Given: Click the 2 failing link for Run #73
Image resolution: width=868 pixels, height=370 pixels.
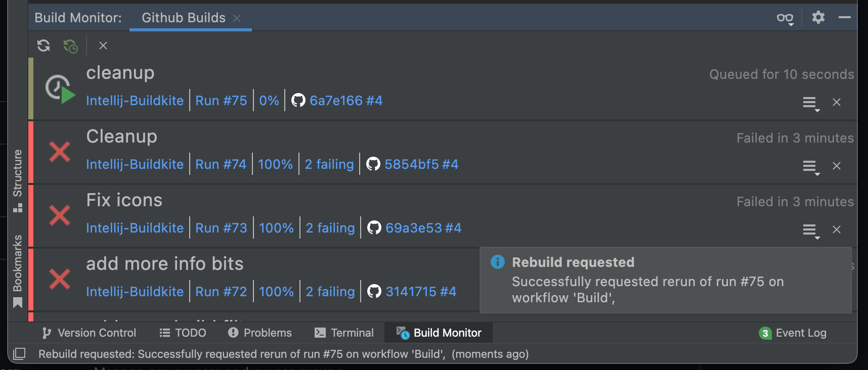Looking at the screenshot, I should [x=330, y=228].
